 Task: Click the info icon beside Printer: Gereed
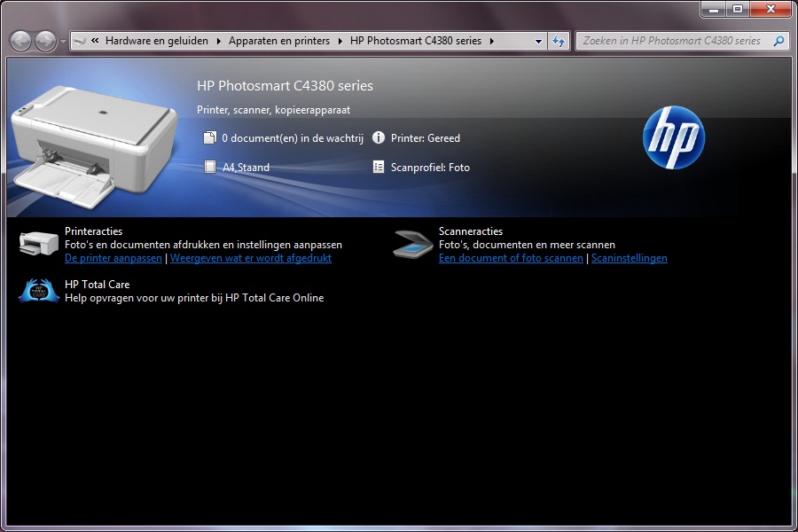click(x=378, y=137)
